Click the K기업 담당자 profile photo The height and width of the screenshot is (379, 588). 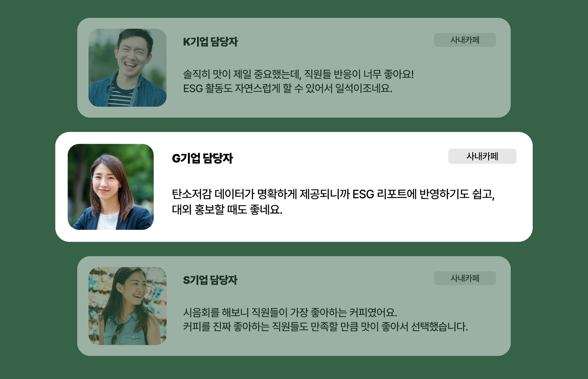(x=127, y=68)
